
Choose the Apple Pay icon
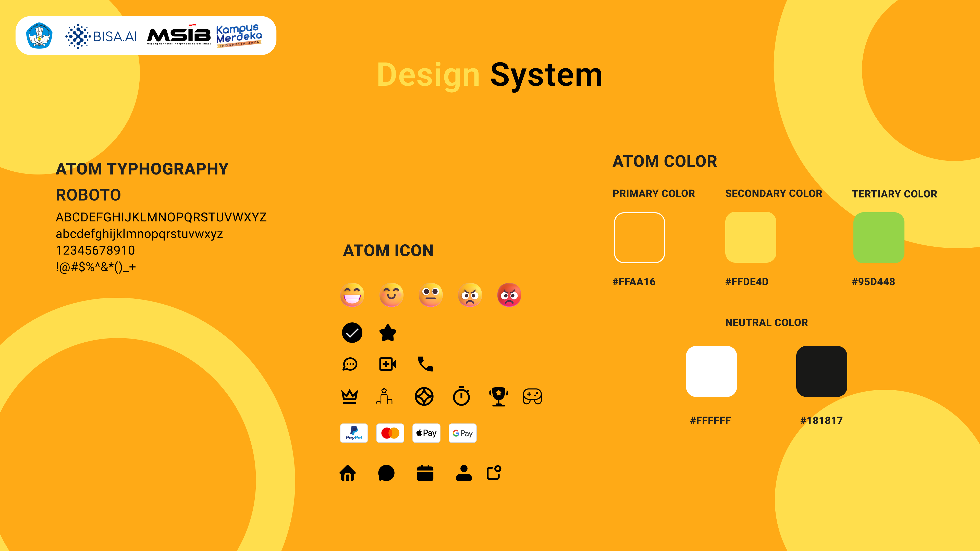426,433
